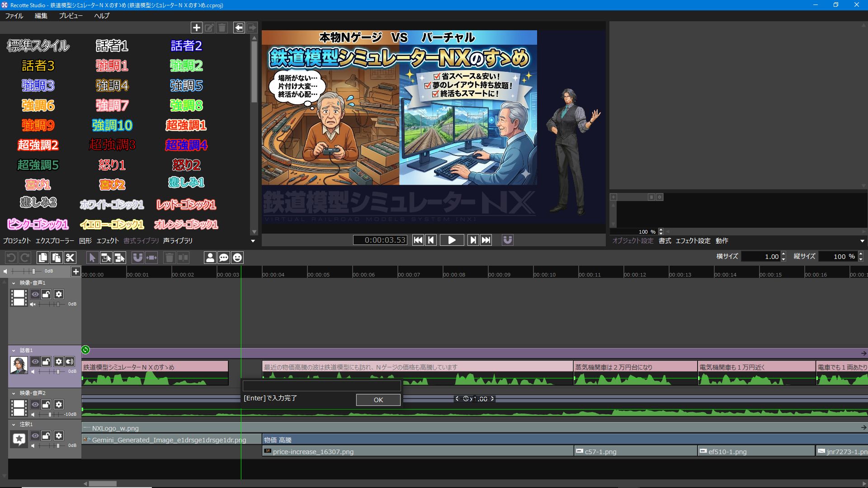Add a new style with plus icon

[x=196, y=28]
